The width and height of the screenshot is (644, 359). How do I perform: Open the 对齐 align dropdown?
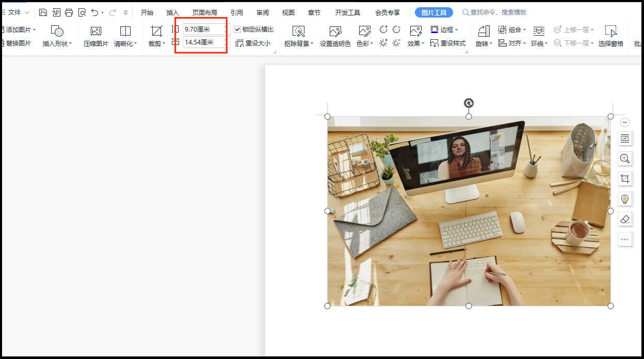click(x=524, y=43)
